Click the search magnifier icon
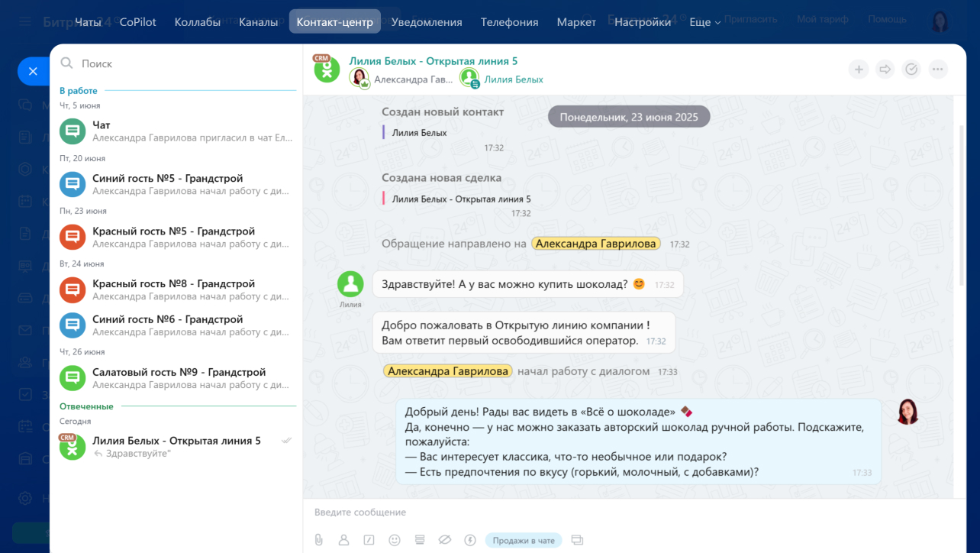 click(67, 63)
